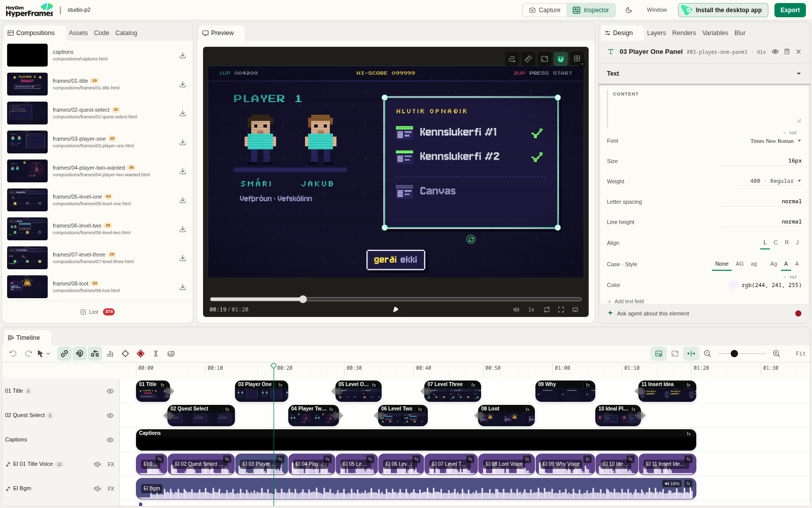Toggle the ripple shift icon in timeline toolbar
The height and width of the screenshot is (508, 812).
pos(95,354)
